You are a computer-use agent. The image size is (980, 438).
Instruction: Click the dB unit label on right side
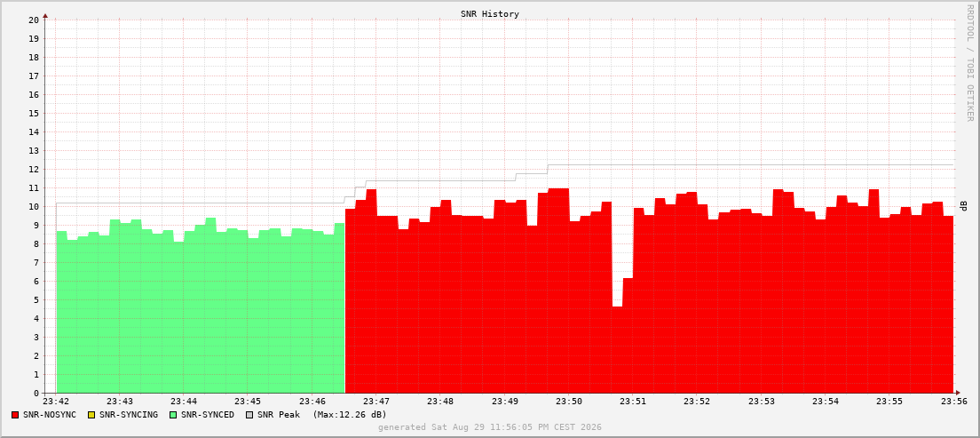(x=964, y=206)
